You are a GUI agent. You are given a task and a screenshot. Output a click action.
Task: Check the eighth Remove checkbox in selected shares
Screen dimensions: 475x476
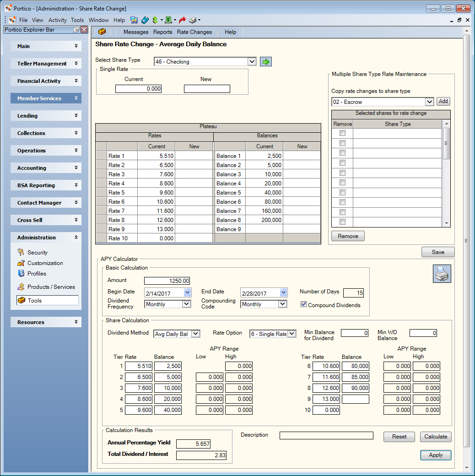point(342,202)
